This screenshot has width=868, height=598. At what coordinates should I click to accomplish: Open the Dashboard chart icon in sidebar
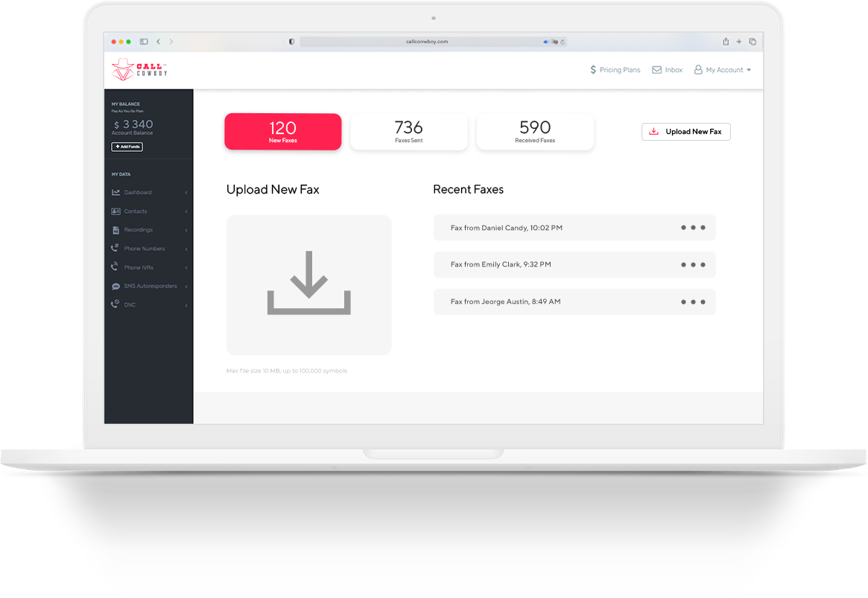coord(115,192)
